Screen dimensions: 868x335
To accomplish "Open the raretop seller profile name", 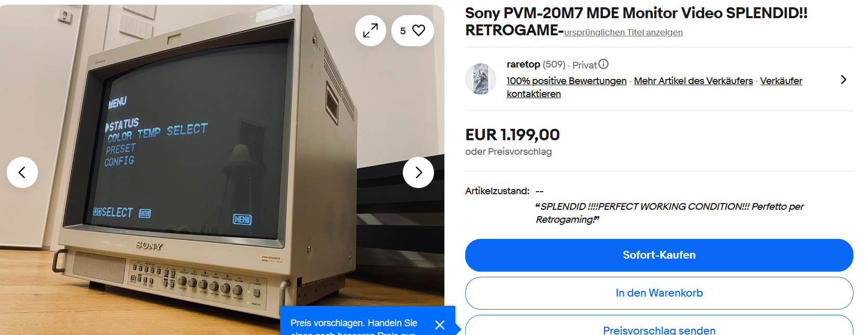I will 523,64.
